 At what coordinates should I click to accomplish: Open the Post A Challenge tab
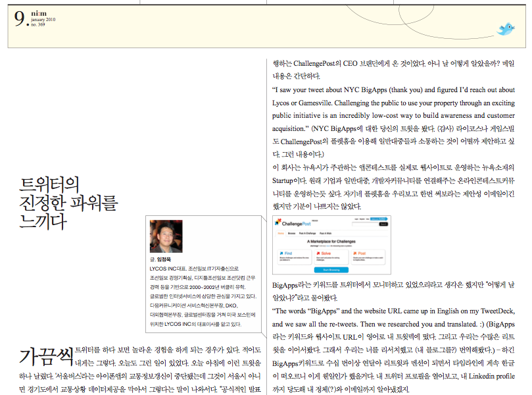(x=307, y=233)
